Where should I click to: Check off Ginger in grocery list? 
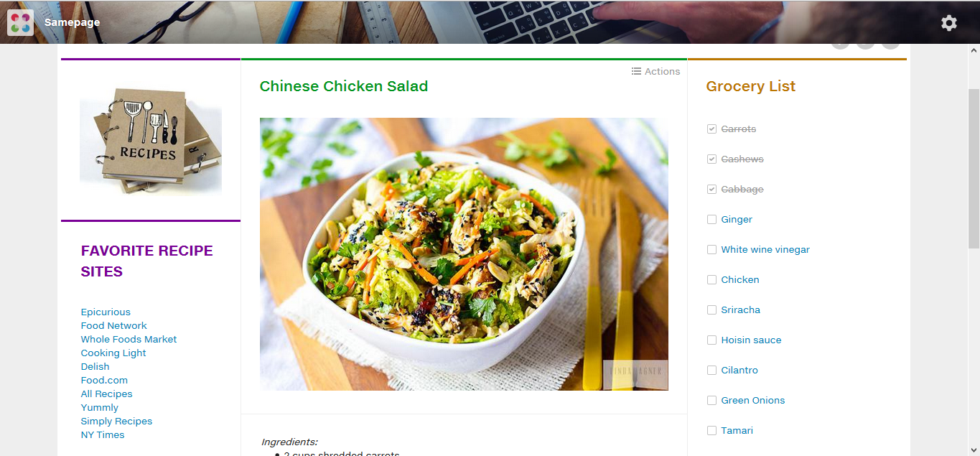[x=711, y=220]
